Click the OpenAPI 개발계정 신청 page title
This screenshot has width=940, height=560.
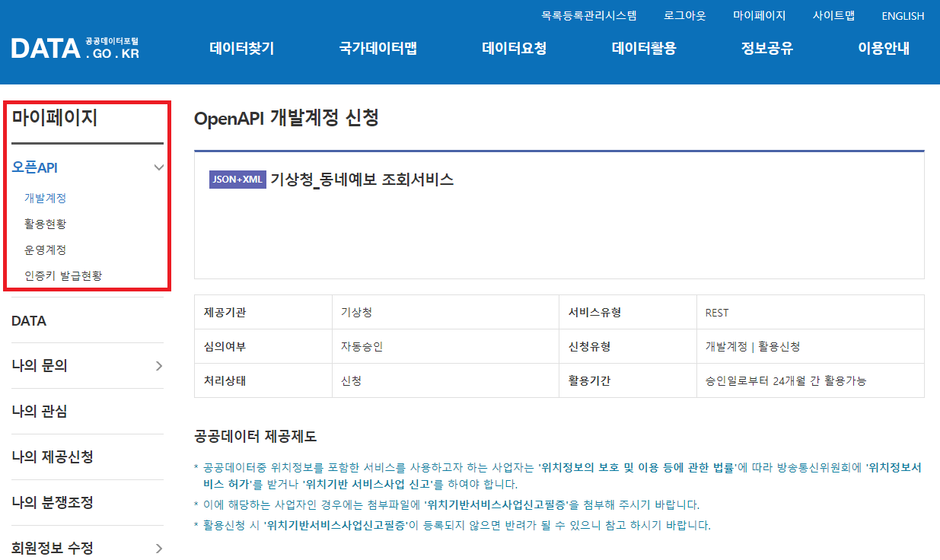click(x=286, y=118)
